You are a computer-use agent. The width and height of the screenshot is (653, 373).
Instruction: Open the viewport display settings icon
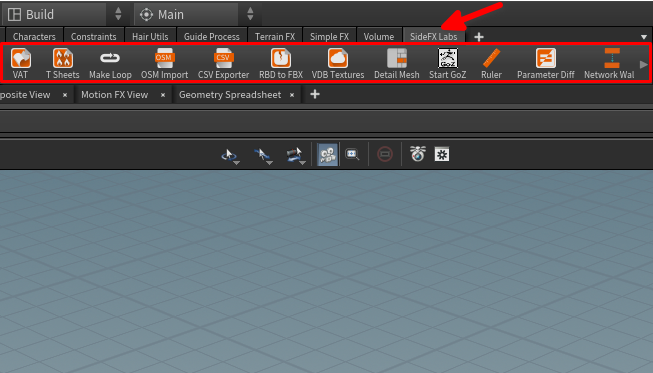click(442, 154)
